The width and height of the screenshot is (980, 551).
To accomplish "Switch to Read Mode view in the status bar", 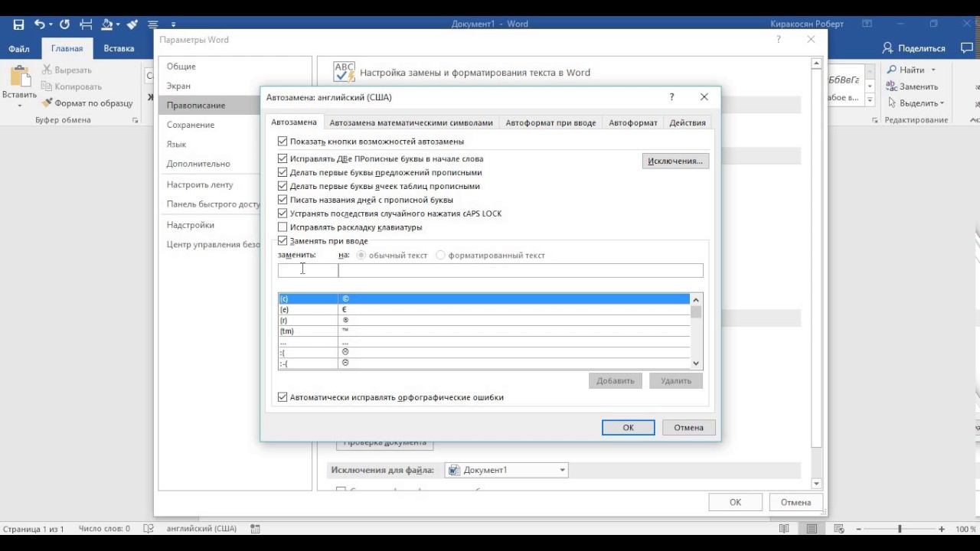I will 783,529.
